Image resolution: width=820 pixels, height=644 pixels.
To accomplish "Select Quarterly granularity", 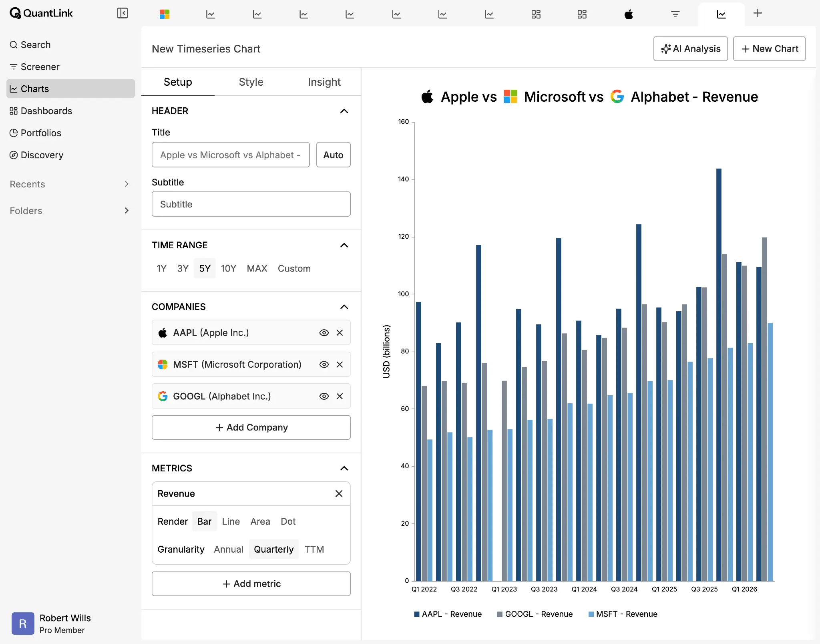I will 274,549.
